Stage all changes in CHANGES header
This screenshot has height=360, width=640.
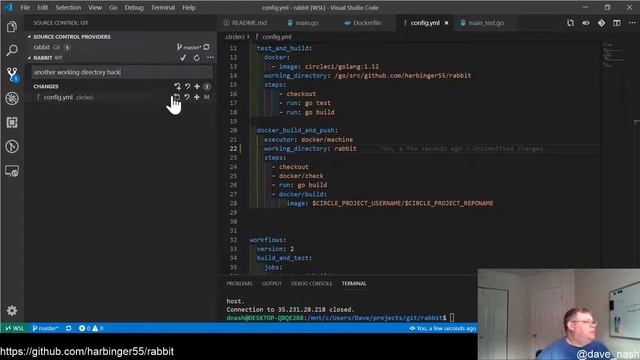(197, 87)
